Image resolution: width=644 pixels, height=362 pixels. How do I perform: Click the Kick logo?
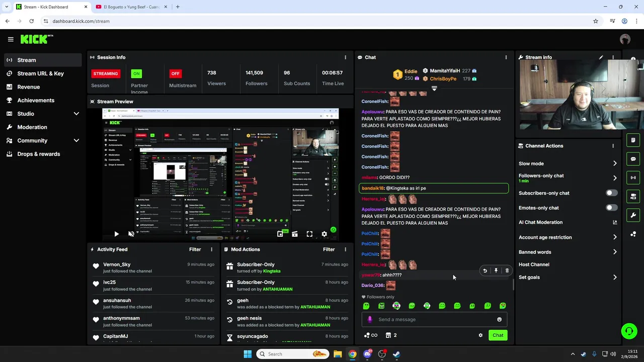[x=36, y=39]
